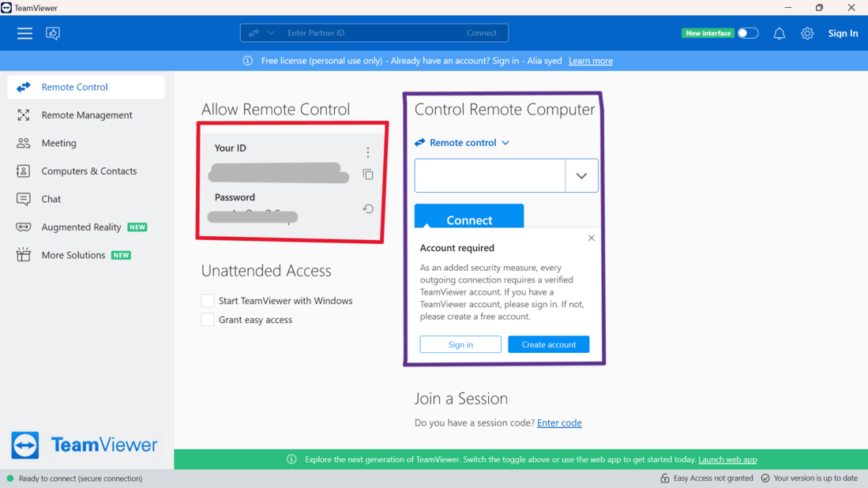Toggle the New interface switch
Viewport: 868px width, 488px height.
point(748,33)
